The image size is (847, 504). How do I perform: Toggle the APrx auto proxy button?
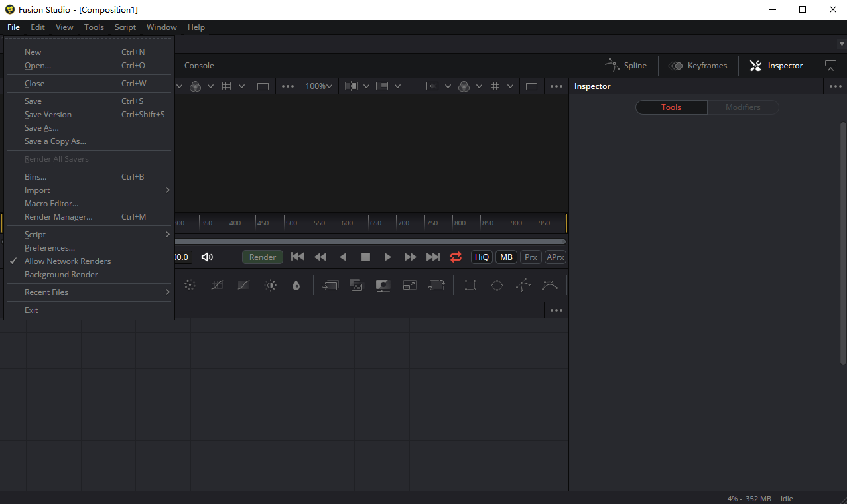point(555,257)
